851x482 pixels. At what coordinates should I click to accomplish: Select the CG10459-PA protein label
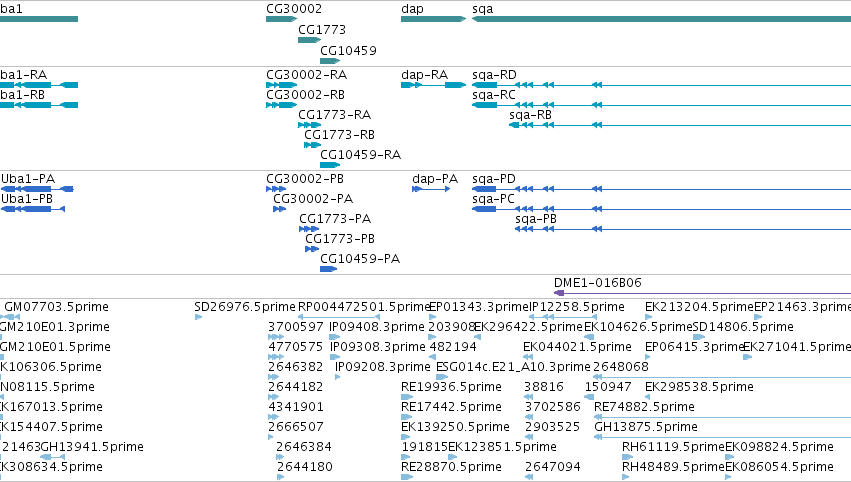coord(360,259)
